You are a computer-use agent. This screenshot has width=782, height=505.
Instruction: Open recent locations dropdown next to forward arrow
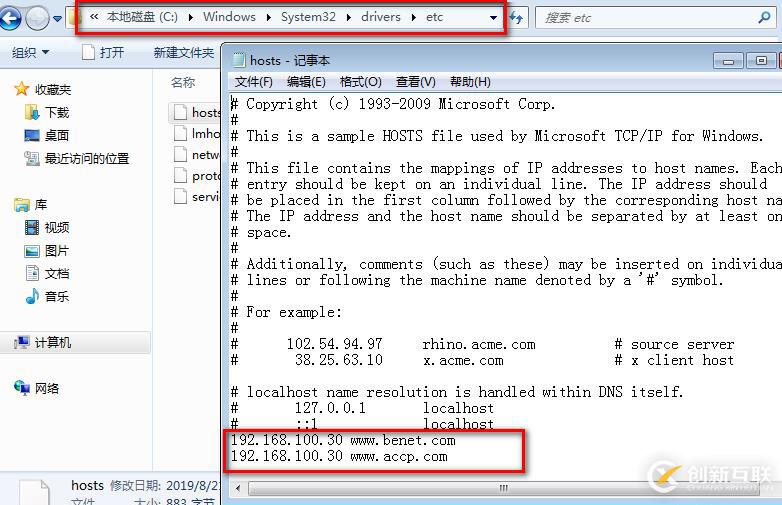[x=57, y=19]
